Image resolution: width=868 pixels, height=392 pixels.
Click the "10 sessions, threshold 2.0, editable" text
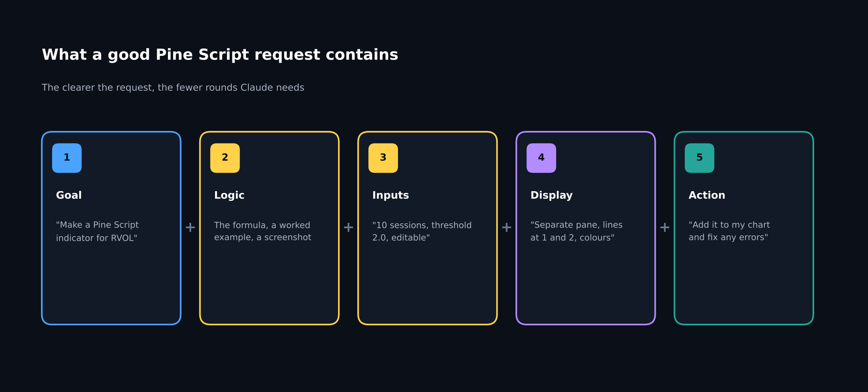pyautogui.click(x=422, y=231)
